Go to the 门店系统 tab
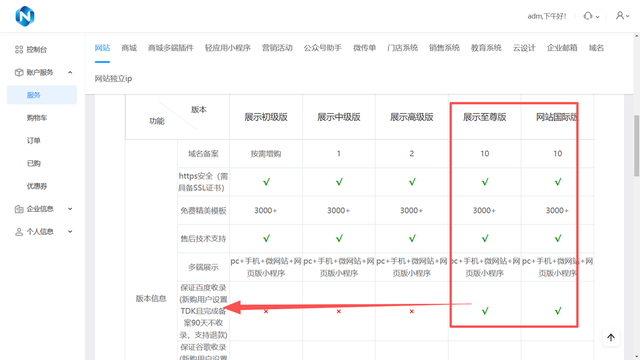The width and height of the screenshot is (640, 360). point(402,48)
